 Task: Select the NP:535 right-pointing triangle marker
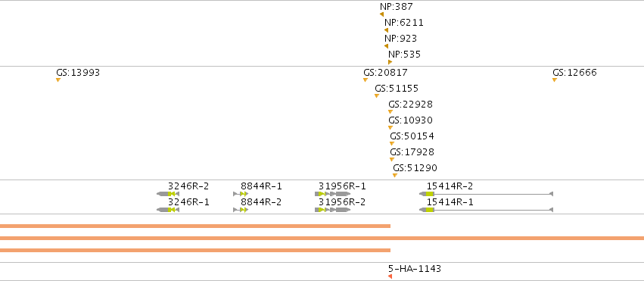(x=390, y=62)
